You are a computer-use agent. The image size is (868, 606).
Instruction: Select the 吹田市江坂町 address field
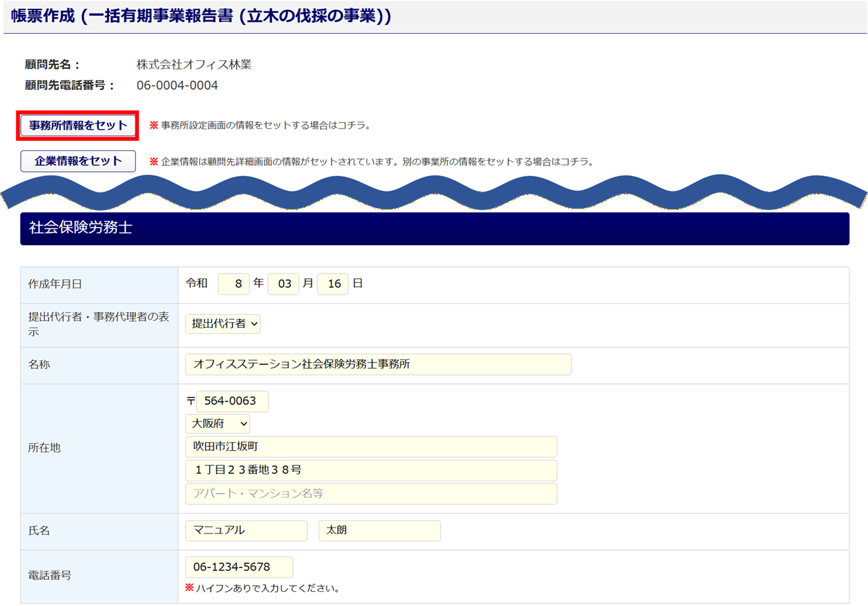point(371,447)
